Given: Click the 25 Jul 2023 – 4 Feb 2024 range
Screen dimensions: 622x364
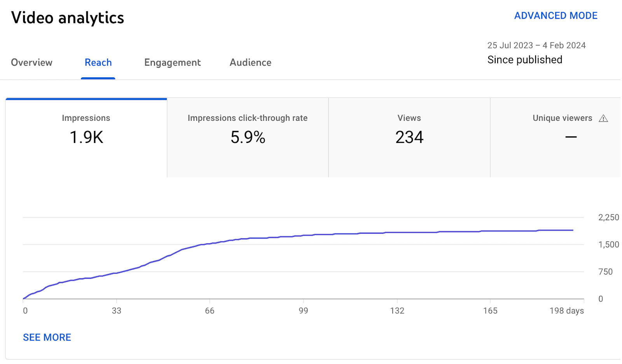Looking at the screenshot, I should [536, 45].
